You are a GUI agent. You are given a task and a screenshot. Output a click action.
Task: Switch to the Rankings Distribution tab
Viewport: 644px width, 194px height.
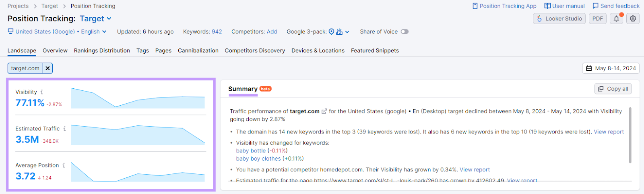[102, 50]
